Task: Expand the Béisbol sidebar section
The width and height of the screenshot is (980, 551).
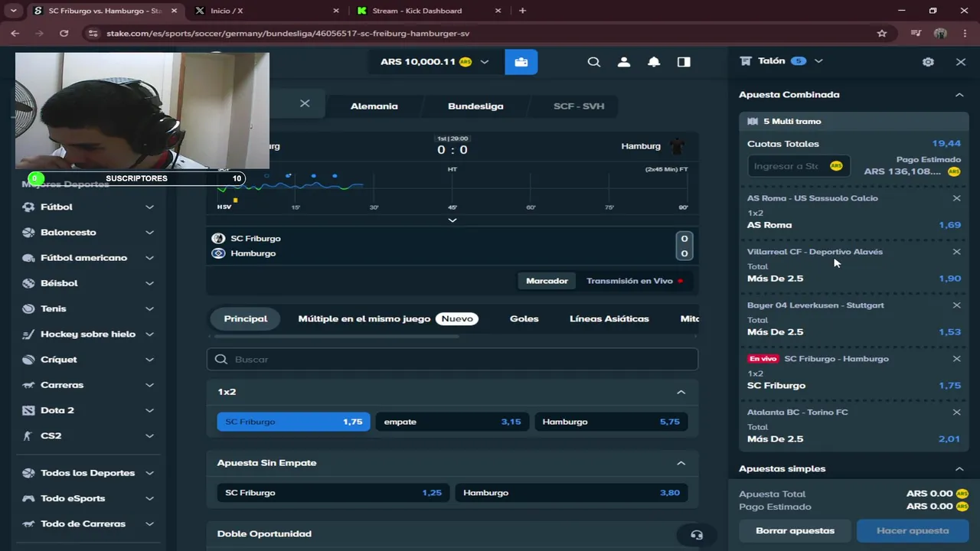Action: click(149, 283)
